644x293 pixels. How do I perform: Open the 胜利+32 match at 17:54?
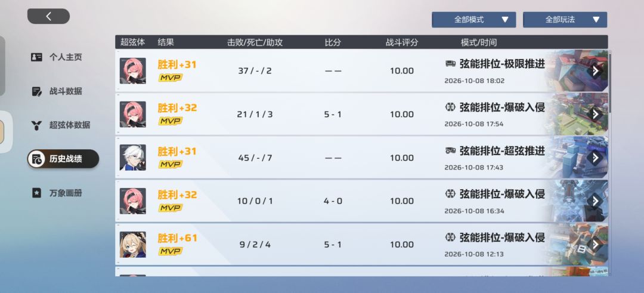pyautogui.click(x=361, y=114)
